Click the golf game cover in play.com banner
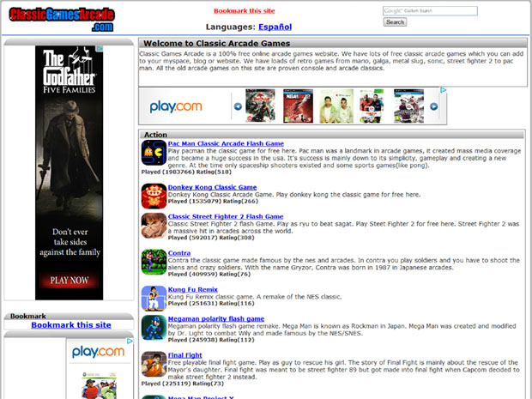Viewport: 532px width, 399px height. pyautogui.click(x=408, y=106)
